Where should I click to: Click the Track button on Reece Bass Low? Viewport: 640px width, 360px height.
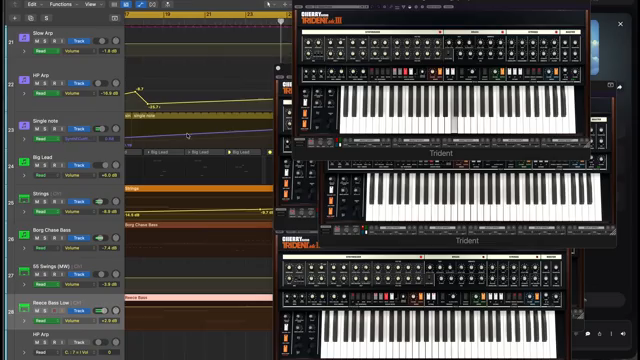79,311
